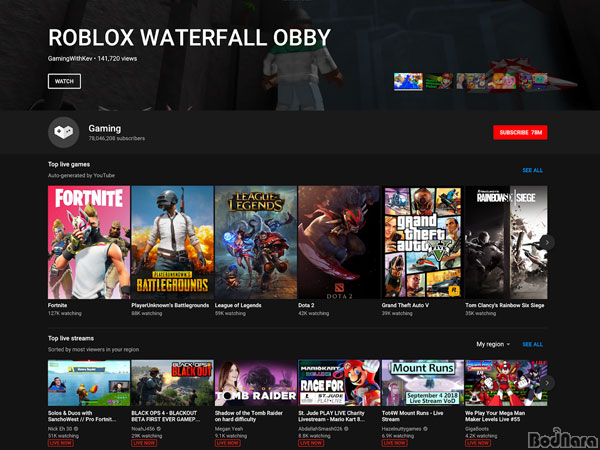Click the Fortnite title under its cover
This screenshot has width=600, height=450.
coord(57,305)
